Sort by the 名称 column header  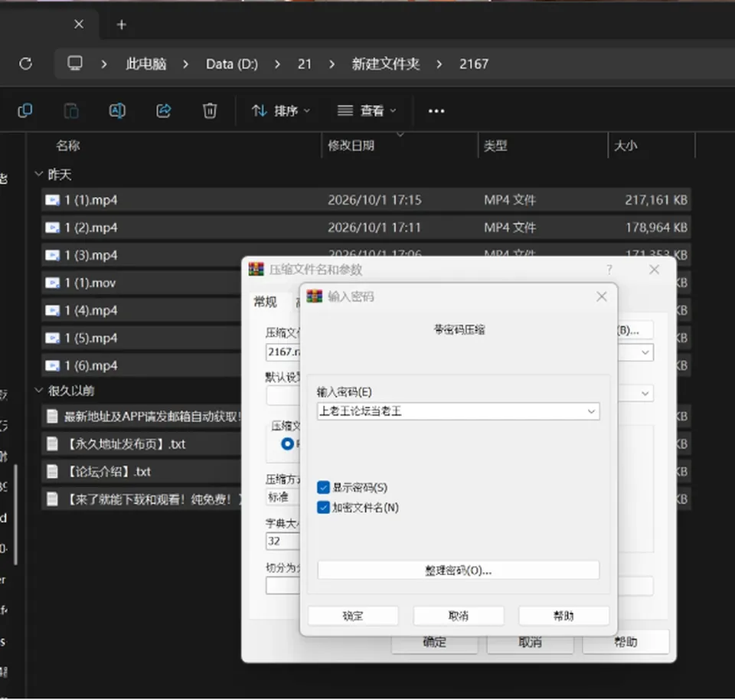(x=68, y=146)
